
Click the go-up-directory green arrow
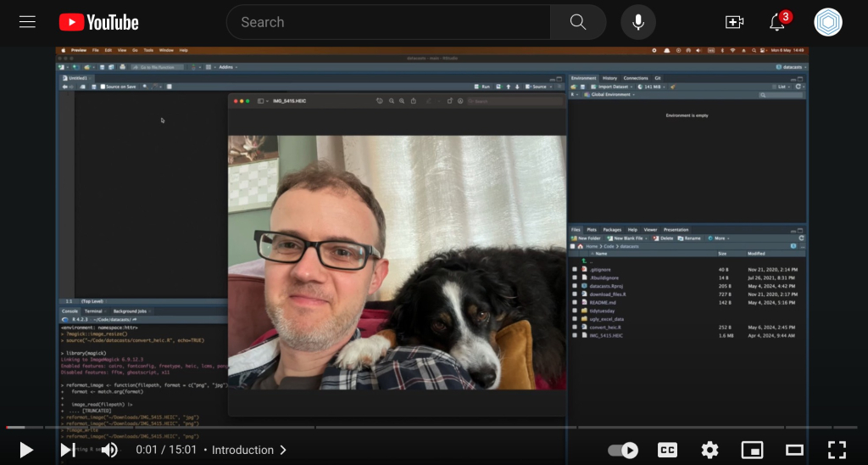point(584,261)
